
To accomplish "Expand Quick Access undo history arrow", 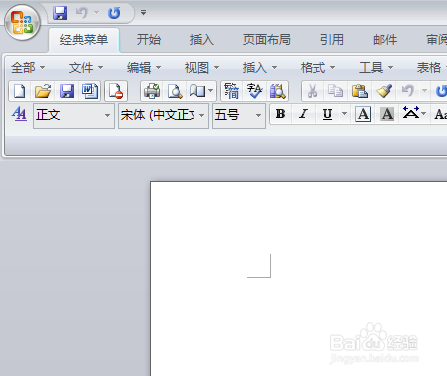I will pos(96,13).
